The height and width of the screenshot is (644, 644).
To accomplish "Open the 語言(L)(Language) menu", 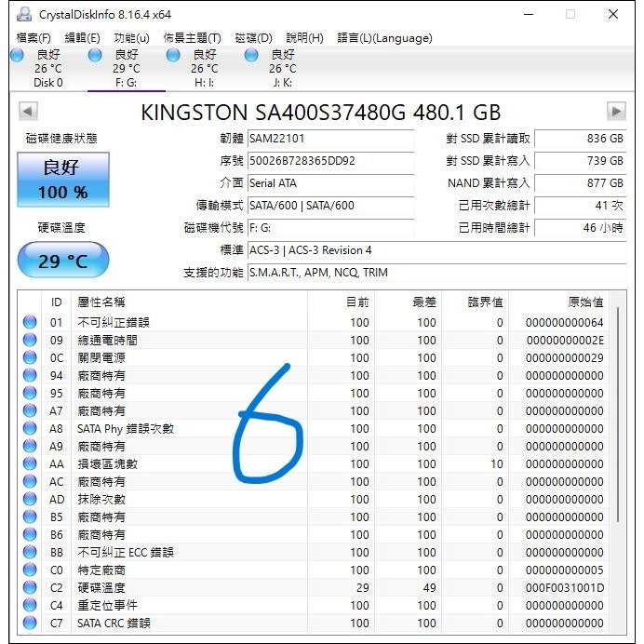I will (x=384, y=38).
